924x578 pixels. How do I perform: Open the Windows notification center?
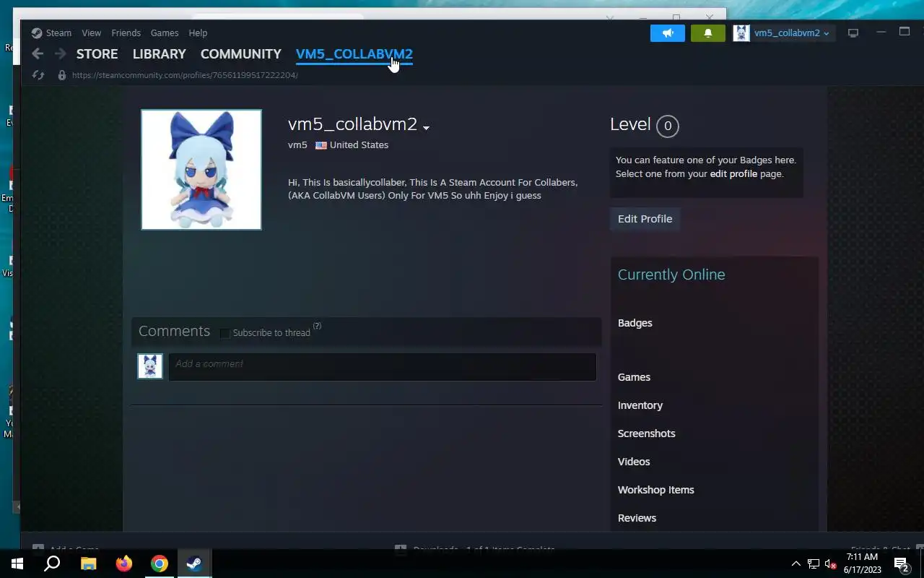pos(902,564)
